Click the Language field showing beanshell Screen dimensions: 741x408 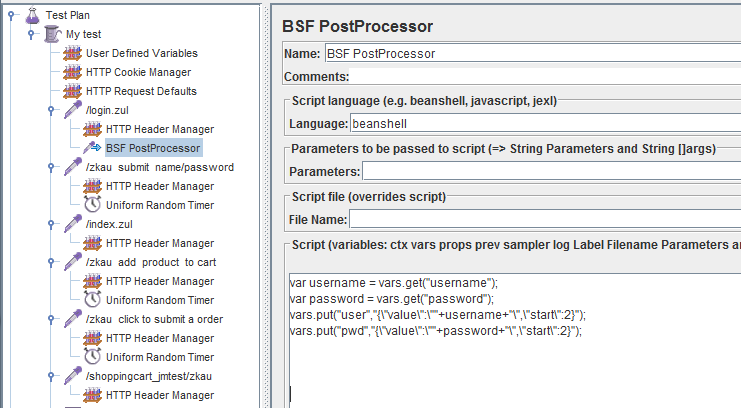point(545,123)
